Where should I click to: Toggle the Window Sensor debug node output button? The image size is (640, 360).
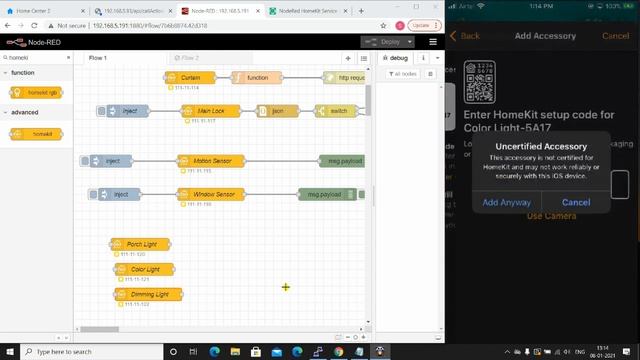point(362,194)
